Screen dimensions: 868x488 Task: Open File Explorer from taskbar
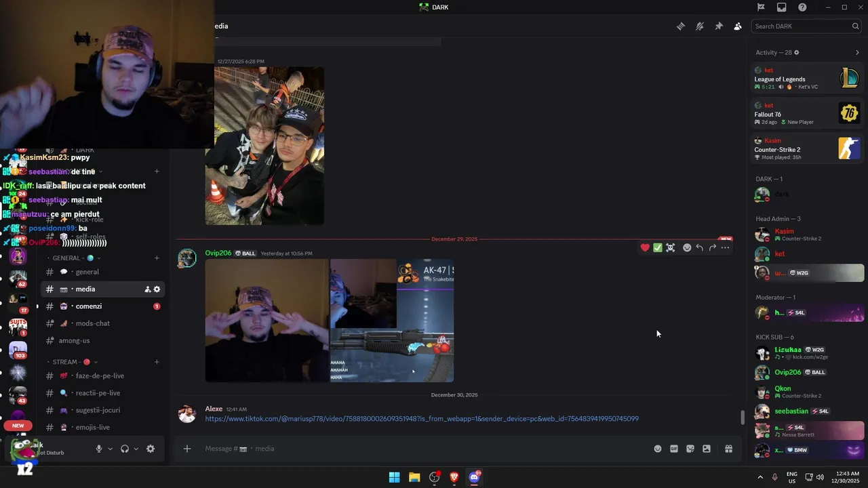(x=414, y=477)
